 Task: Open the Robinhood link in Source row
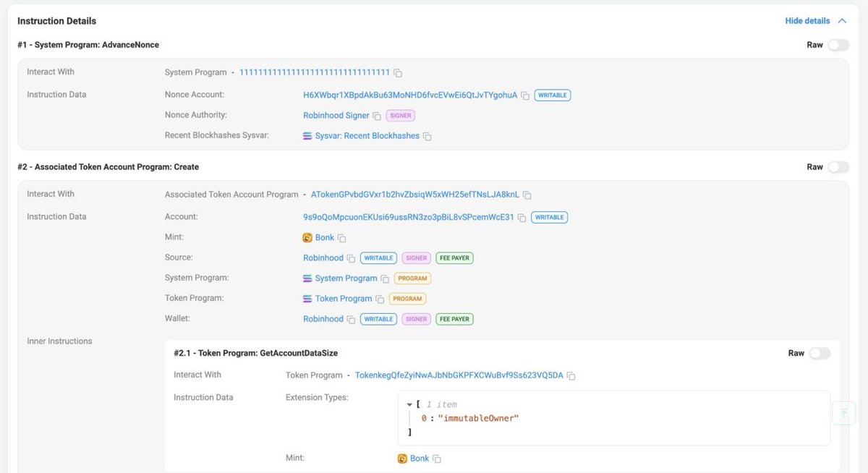point(323,257)
